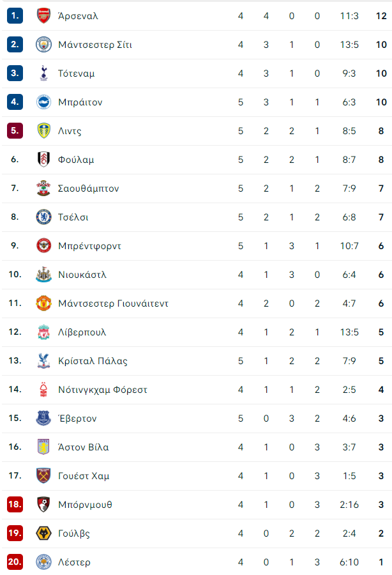The width and height of the screenshot is (392, 575).
Task: Click the Chelsea lion crest
Action: coord(43,217)
